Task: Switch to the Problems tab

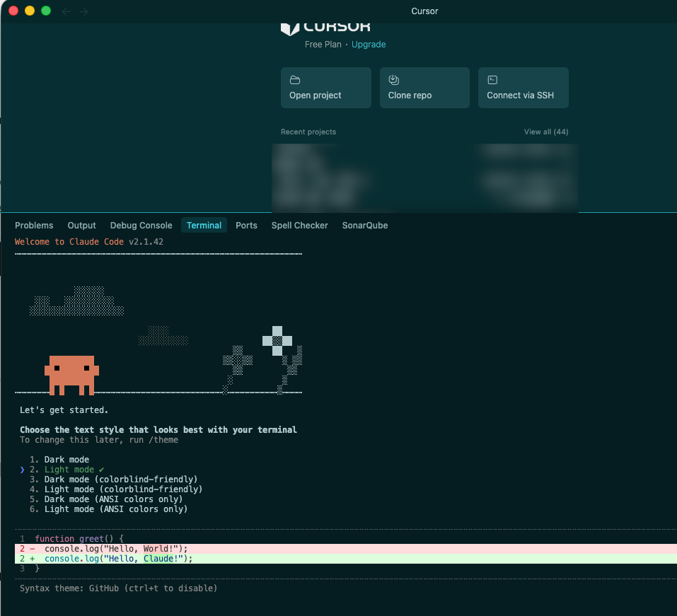Action: click(34, 226)
